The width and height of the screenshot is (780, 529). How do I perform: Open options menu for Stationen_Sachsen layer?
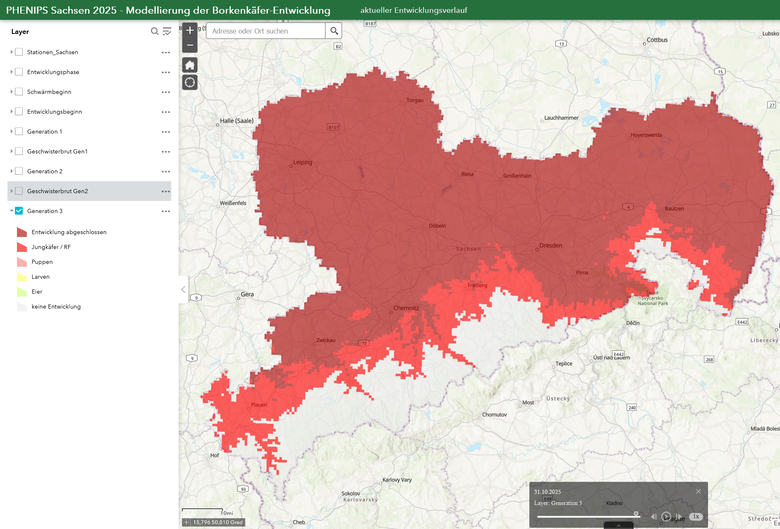coord(166,52)
